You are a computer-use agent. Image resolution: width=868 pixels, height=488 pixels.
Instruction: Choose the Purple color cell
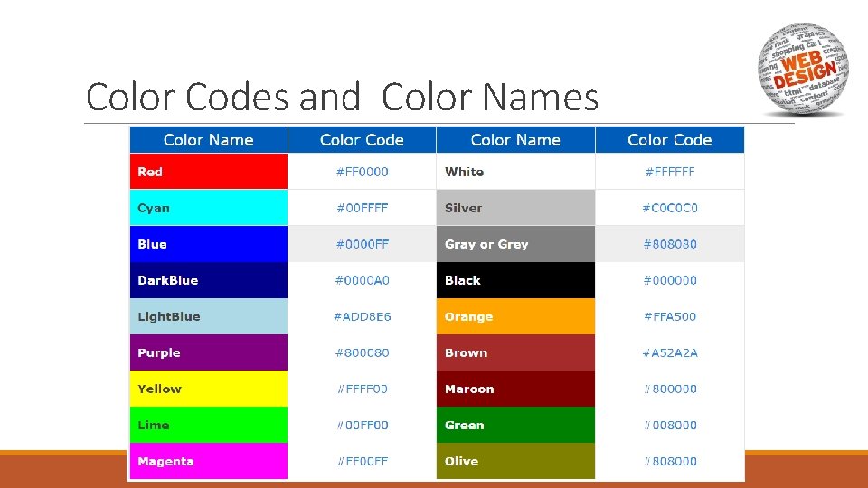(209, 352)
